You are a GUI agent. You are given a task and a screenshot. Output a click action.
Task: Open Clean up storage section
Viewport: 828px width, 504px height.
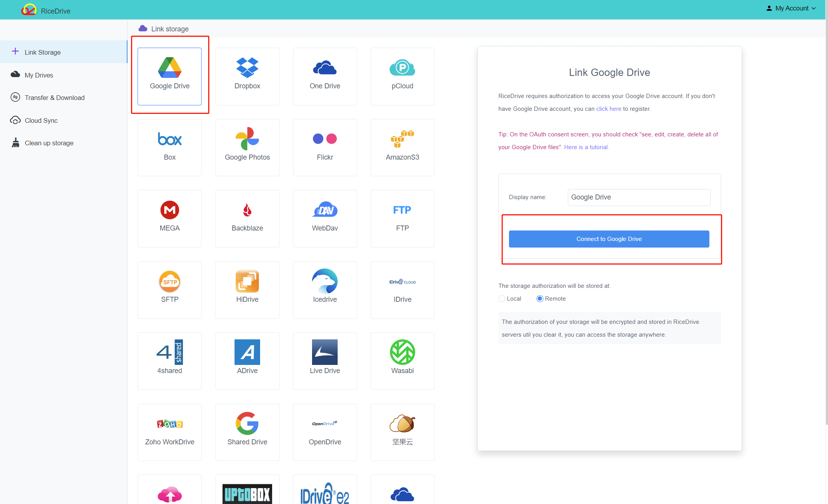pos(48,143)
